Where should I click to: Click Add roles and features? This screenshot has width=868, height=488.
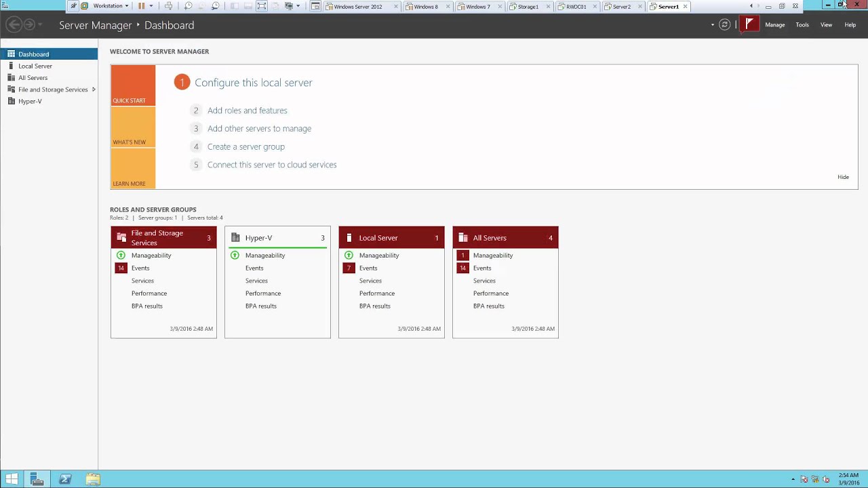(x=248, y=110)
